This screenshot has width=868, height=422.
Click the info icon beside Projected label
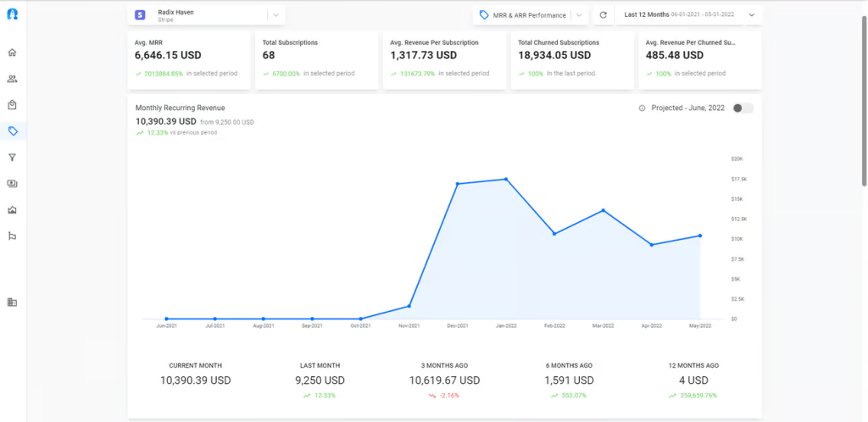coord(642,108)
